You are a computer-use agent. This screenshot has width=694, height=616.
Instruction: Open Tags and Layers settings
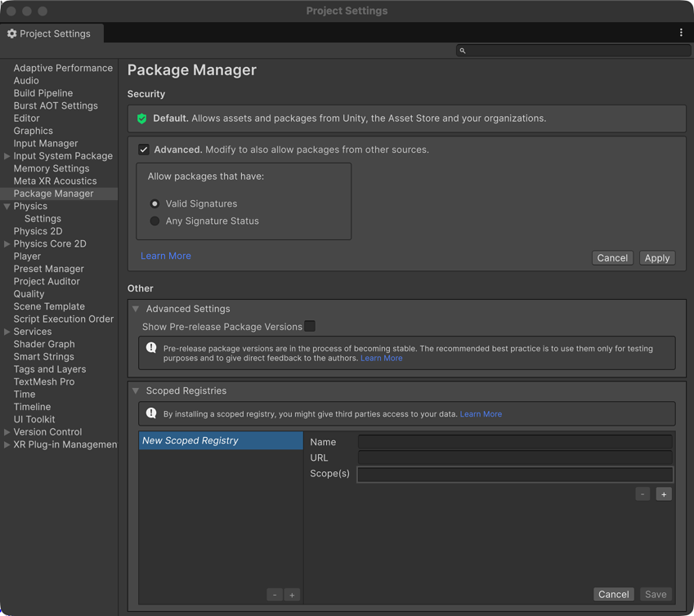click(x=50, y=369)
